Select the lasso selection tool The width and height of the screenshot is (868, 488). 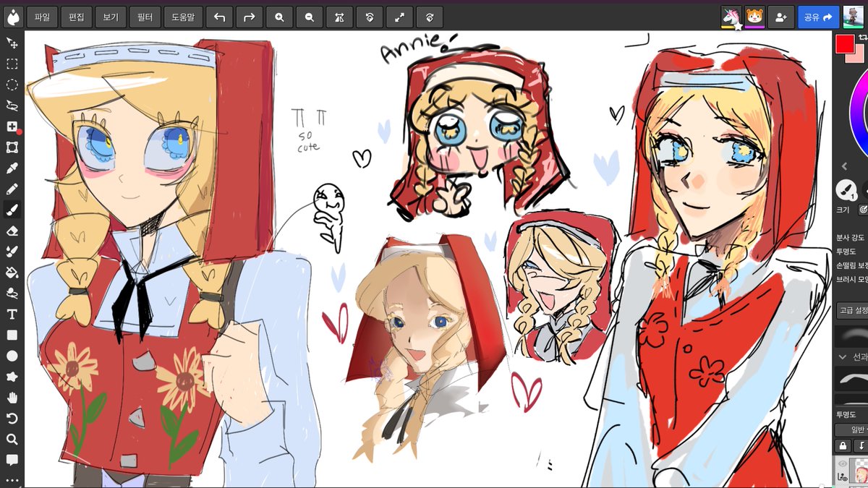[x=12, y=106]
